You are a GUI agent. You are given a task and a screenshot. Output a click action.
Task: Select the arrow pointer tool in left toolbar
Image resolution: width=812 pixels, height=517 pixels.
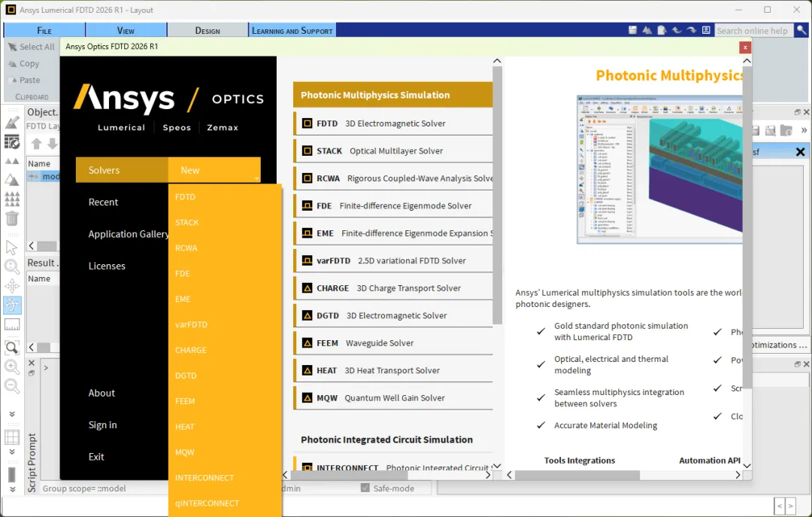tap(11, 248)
